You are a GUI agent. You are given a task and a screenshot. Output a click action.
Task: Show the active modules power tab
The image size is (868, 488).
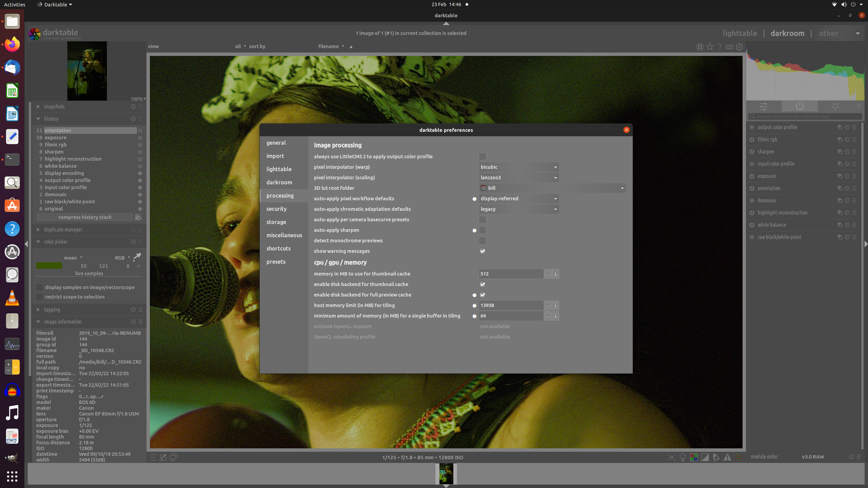pyautogui.click(x=800, y=106)
